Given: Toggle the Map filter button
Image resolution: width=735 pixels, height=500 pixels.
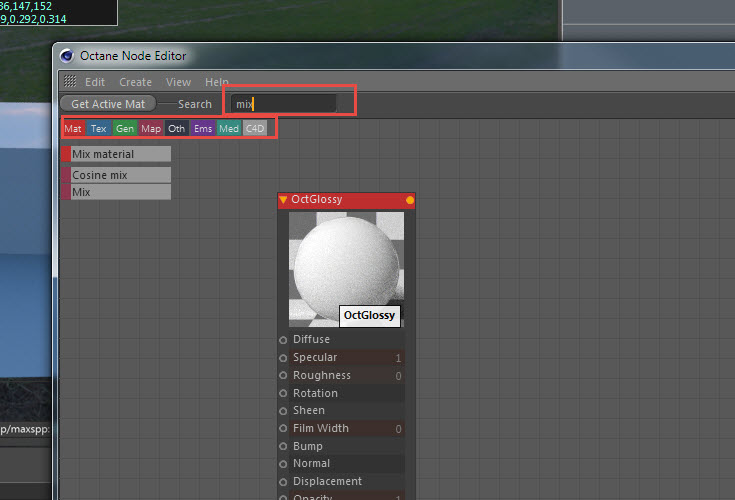Looking at the screenshot, I should [x=151, y=128].
